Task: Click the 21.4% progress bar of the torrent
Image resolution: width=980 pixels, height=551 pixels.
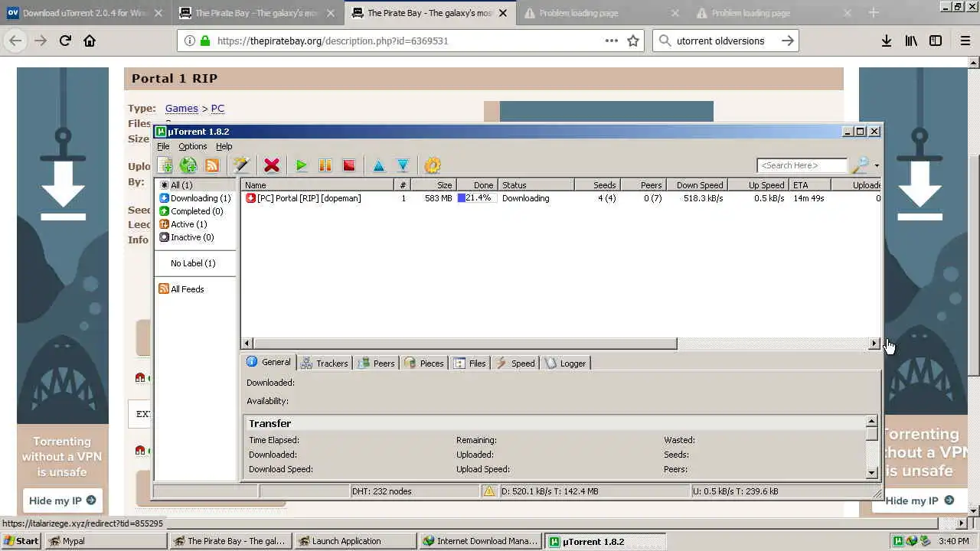Action: pos(477,198)
